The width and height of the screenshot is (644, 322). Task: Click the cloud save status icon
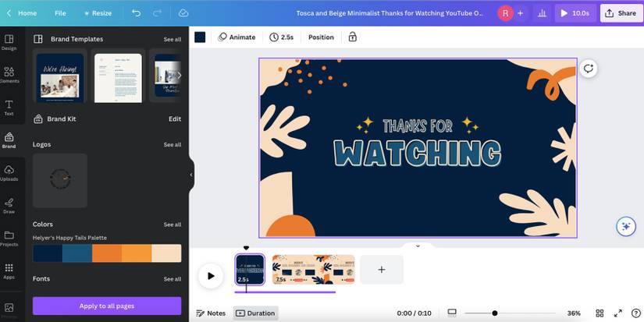[x=183, y=13]
